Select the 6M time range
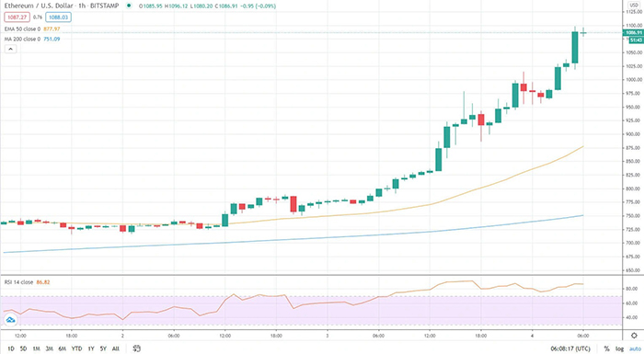This screenshot has width=644, height=354. pos(62,348)
